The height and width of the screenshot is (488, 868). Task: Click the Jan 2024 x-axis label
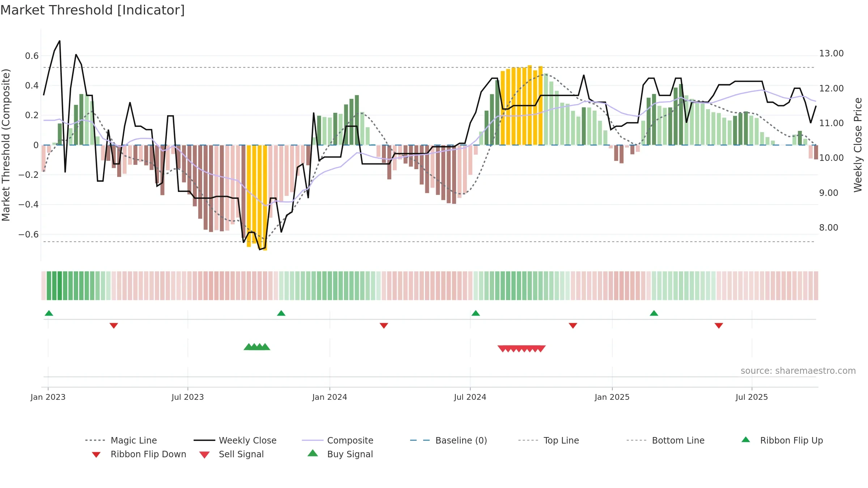330,397
